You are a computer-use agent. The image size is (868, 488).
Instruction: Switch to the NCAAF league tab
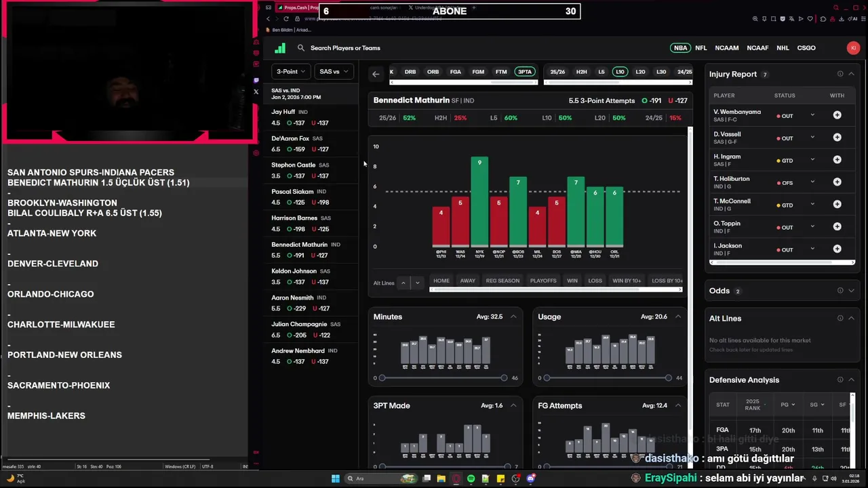click(757, 48)
